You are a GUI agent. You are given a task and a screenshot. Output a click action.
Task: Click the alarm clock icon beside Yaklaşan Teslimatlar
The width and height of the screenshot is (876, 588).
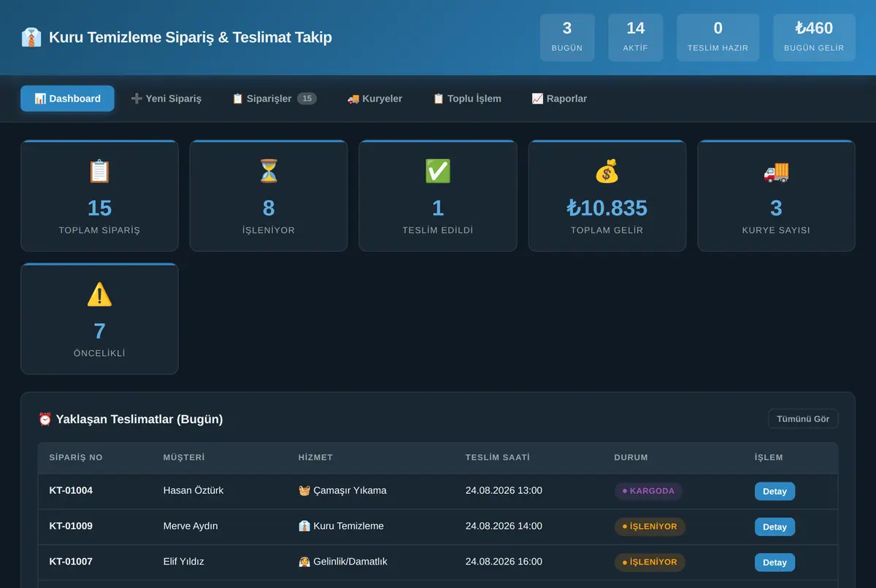coord(45,419)
